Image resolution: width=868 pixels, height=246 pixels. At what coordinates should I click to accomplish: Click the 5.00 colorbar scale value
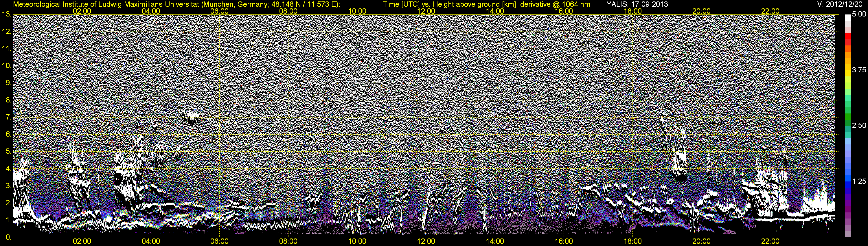point(859,14)
